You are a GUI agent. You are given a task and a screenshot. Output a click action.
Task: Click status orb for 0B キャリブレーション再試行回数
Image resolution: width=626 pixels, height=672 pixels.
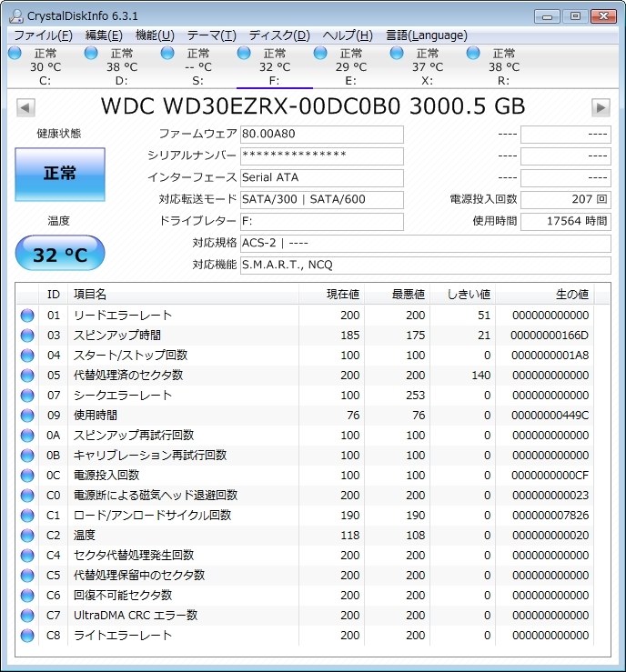coord(27,456)
